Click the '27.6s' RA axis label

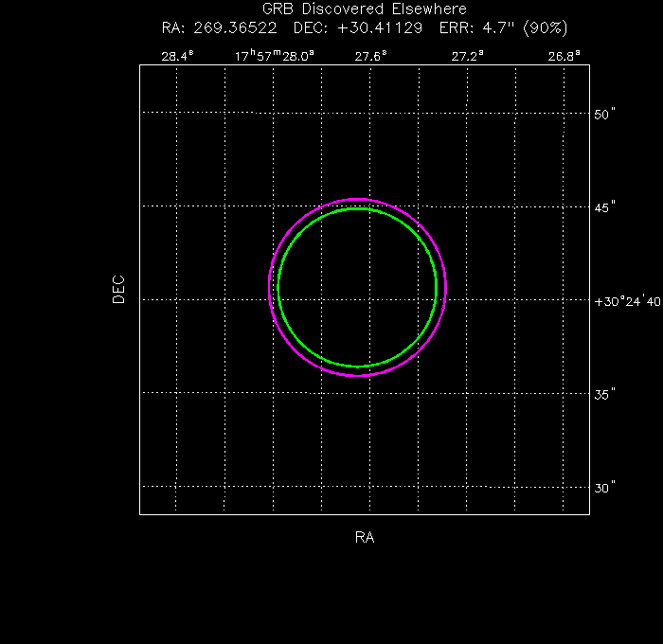click(371, 56)
